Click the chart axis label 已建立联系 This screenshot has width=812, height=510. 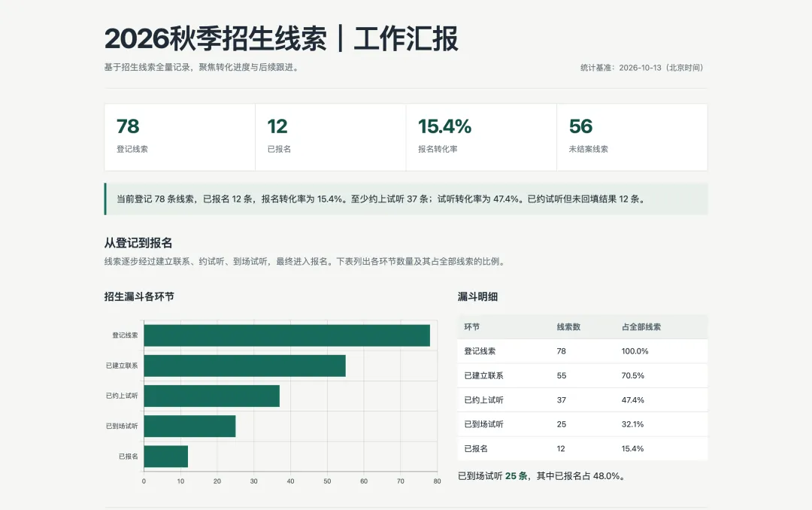(x=122, y=366)
